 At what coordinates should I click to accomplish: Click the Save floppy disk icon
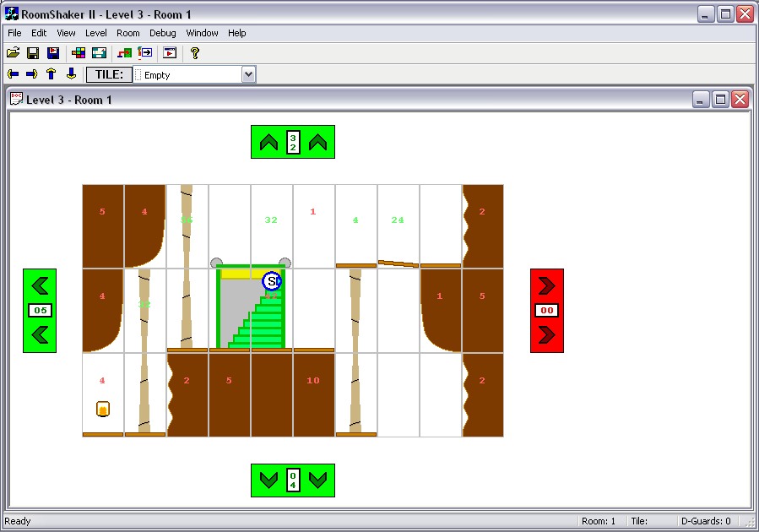tap(33, 52)
